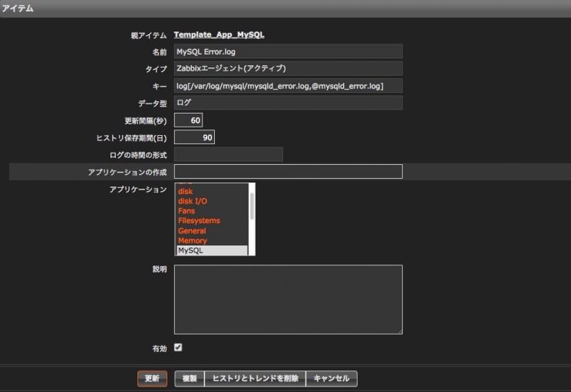Select General in the application list

(x=192, y=231)
